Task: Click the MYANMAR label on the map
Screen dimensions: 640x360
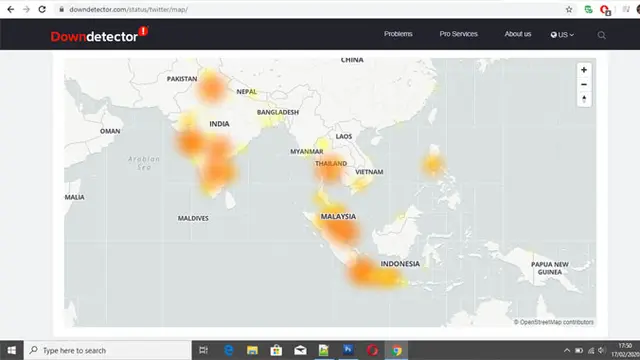Action: pos(307,151)
